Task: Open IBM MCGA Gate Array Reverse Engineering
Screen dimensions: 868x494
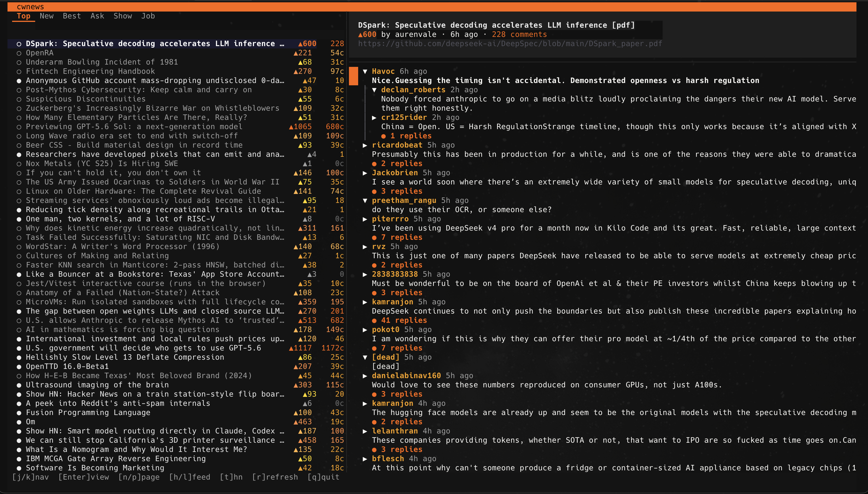Action: tap(116, 459)
